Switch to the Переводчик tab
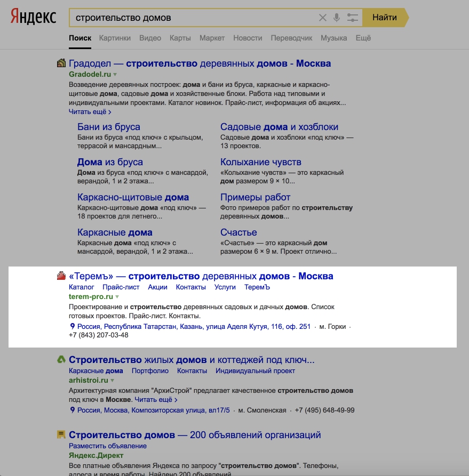The height and width of the screenshot is (476, 469). tap(291, 38)
